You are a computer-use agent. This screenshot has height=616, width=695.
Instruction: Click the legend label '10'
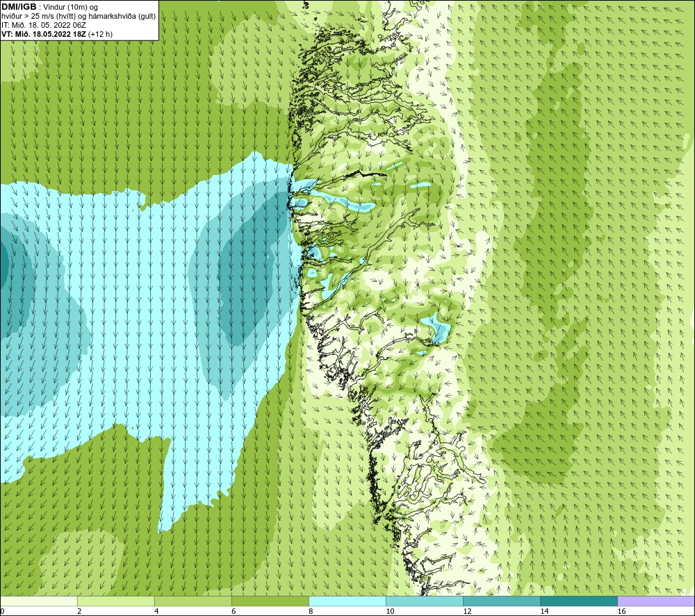[390, 611]
